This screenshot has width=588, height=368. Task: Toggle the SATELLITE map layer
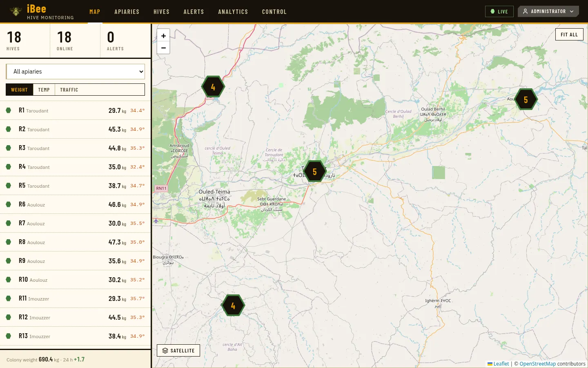pyautogui.click(x=178, y=350)
